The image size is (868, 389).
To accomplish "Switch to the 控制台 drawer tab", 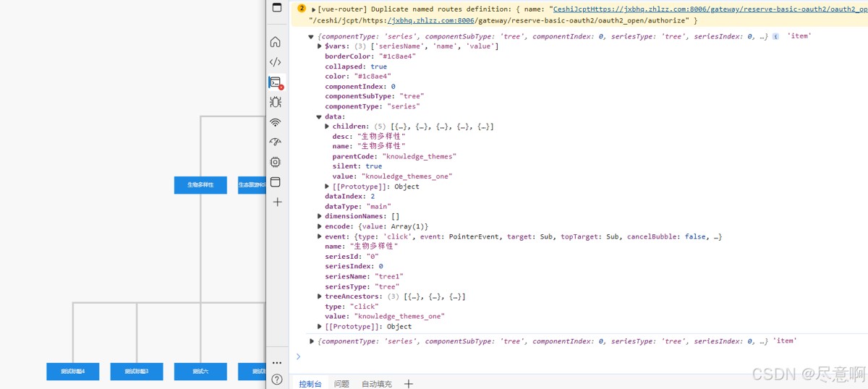I will (310, 384).
